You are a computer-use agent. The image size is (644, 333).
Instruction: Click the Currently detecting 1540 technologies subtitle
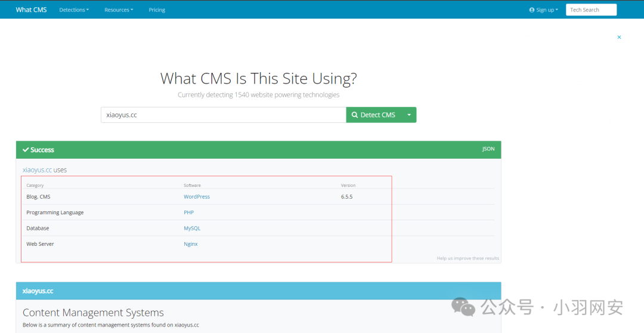pos(258,94)
